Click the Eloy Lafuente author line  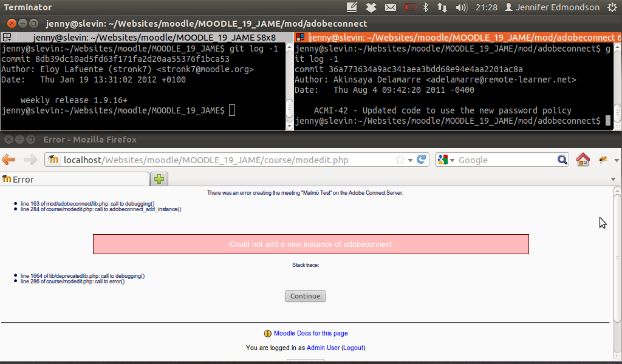(x=128, y=69)
